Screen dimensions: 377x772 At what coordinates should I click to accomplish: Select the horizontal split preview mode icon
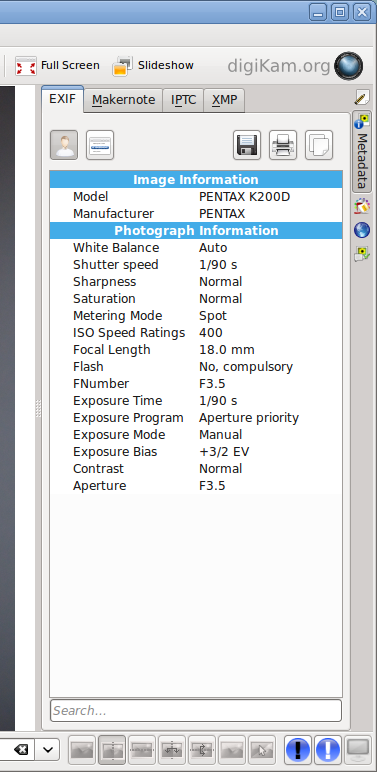click(x=142, y=750)
